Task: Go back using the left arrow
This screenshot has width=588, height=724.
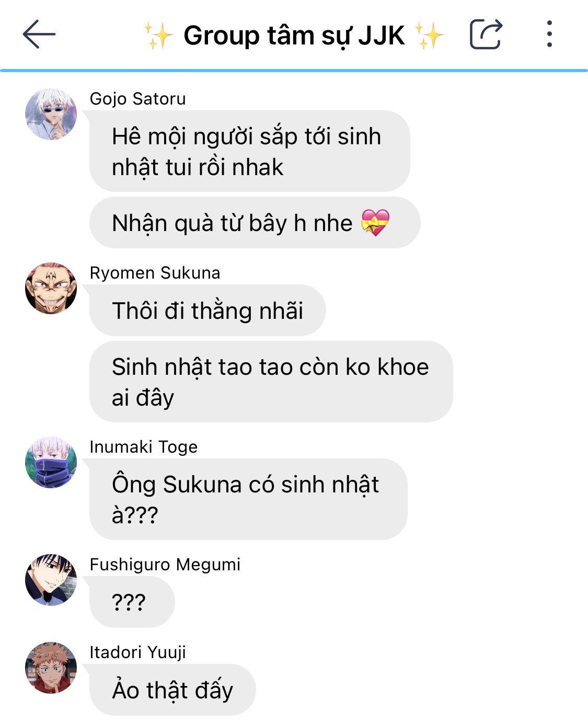Action: (x=39, y=35)
